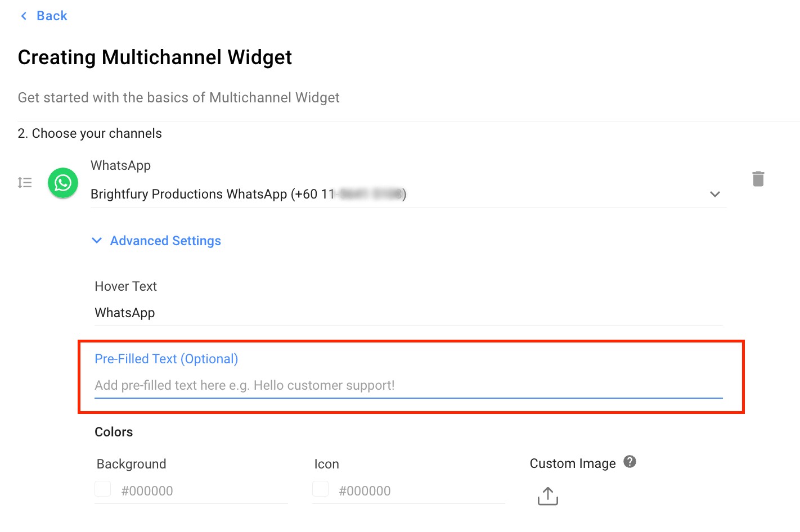This screenshot has width=800, height=532.
Task: Click the channel reorder handle icon
Action: (x=25, y=183)
